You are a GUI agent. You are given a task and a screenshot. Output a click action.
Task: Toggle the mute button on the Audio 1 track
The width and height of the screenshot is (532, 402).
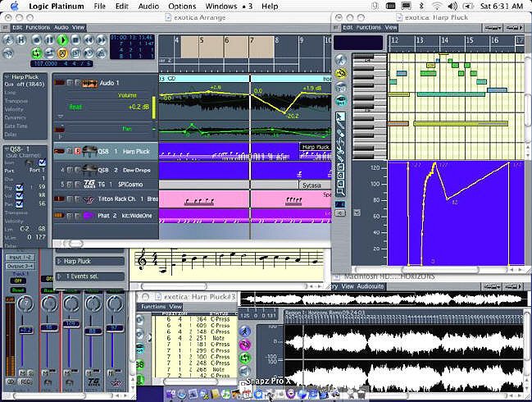[x=70, y=83]
